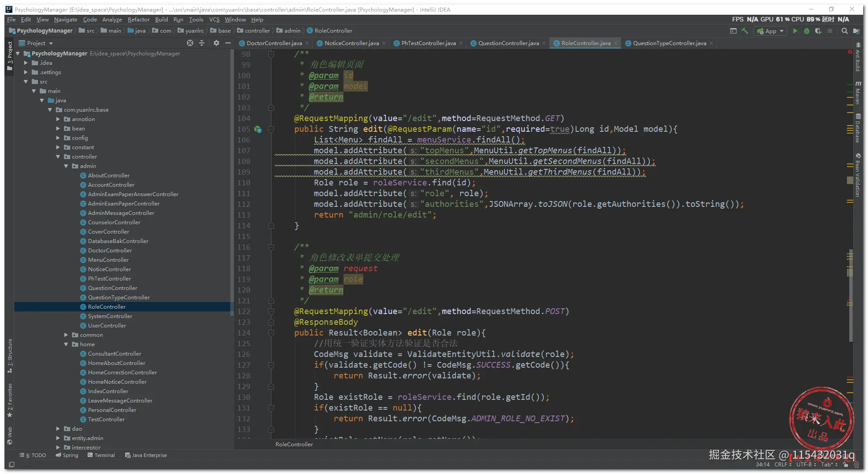Screen dimensions: 868x474
Task: Run the App configuration
Action: [795, 31]
